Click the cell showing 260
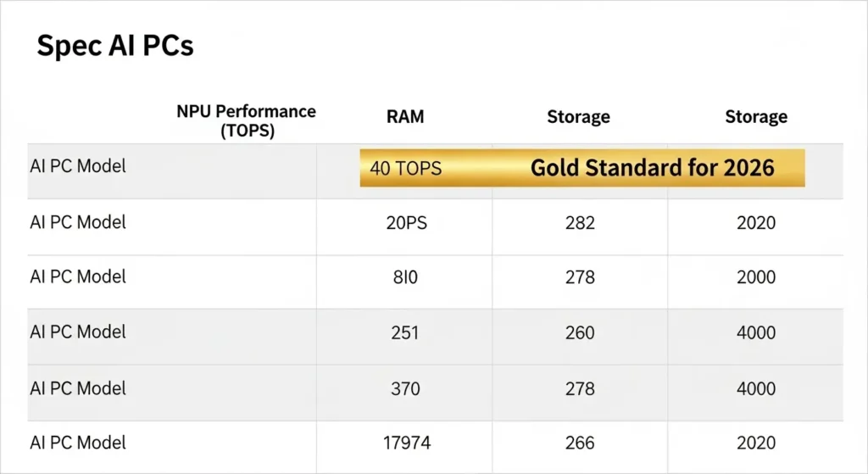Screen dimensions: 868x474 (580, 332)
